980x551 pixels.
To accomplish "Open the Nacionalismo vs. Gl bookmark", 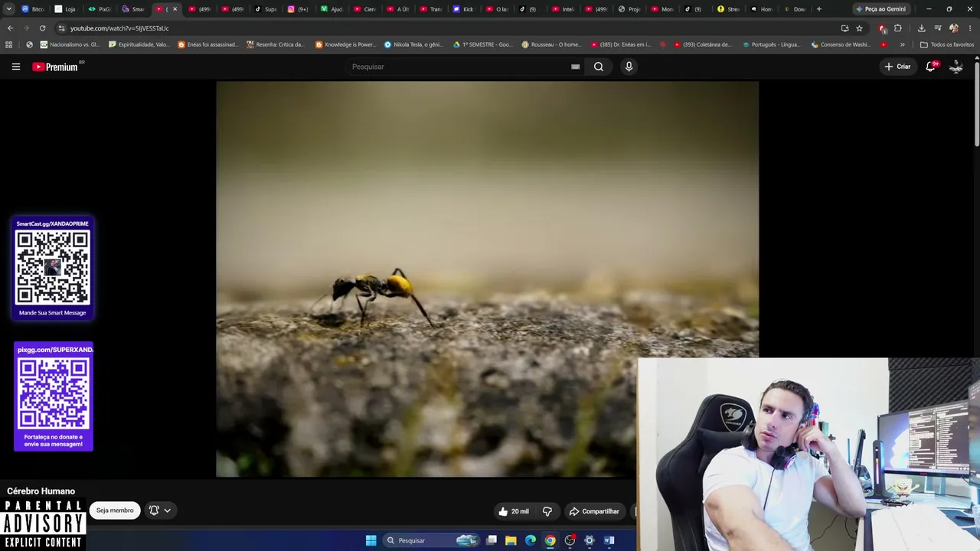I will click(x=69, y=44).
